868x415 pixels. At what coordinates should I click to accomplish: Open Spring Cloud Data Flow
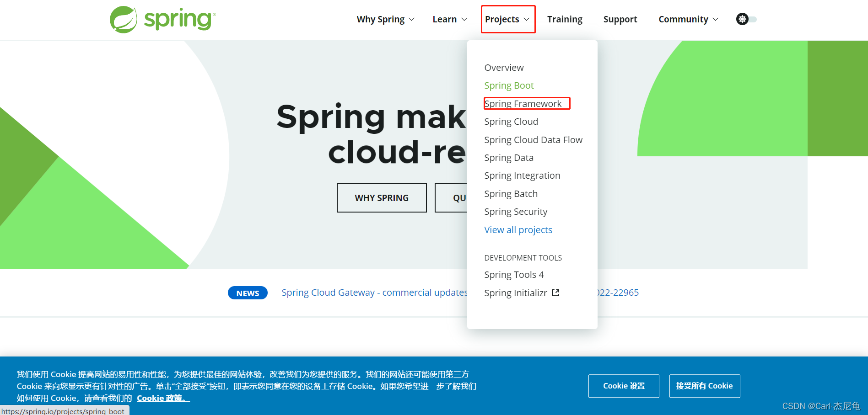point(533,140)
